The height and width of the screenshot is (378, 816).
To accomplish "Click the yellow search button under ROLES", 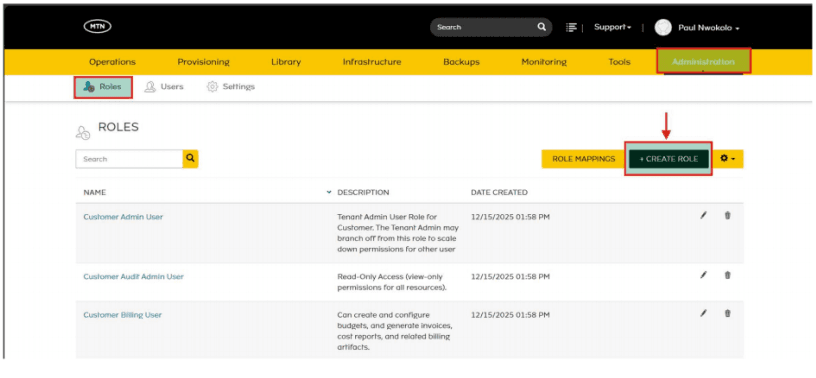I will pyautogui.click(x=190, y=159).
